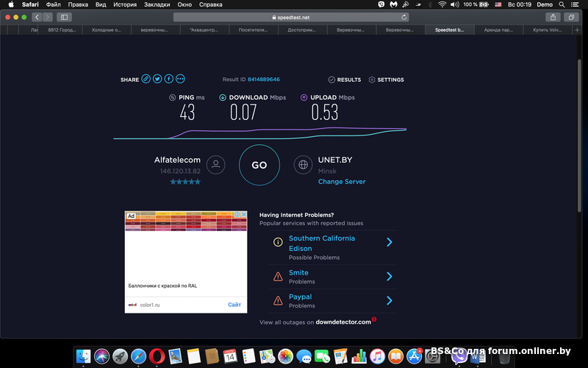
Task: Open Opera from the Dock
Action: point(155,357)
